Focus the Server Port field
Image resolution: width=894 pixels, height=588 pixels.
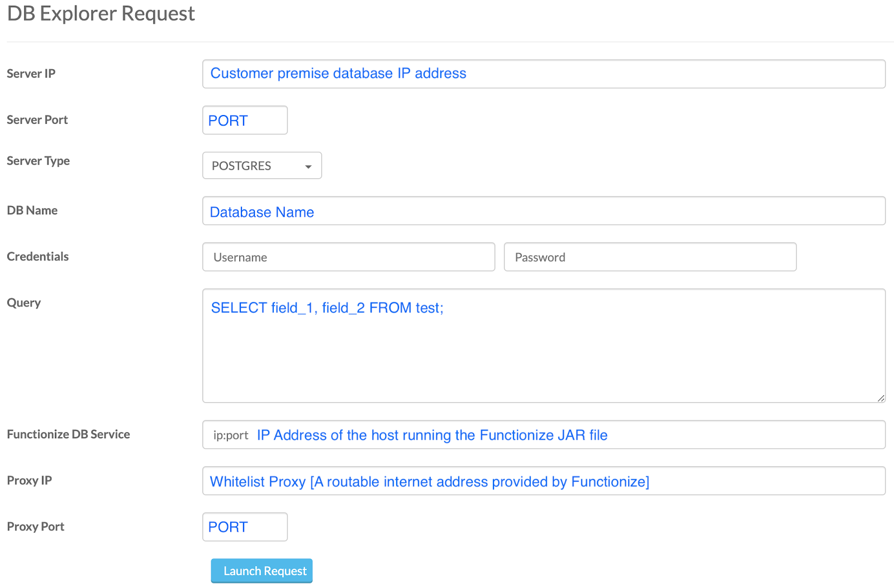coord(245,120)
